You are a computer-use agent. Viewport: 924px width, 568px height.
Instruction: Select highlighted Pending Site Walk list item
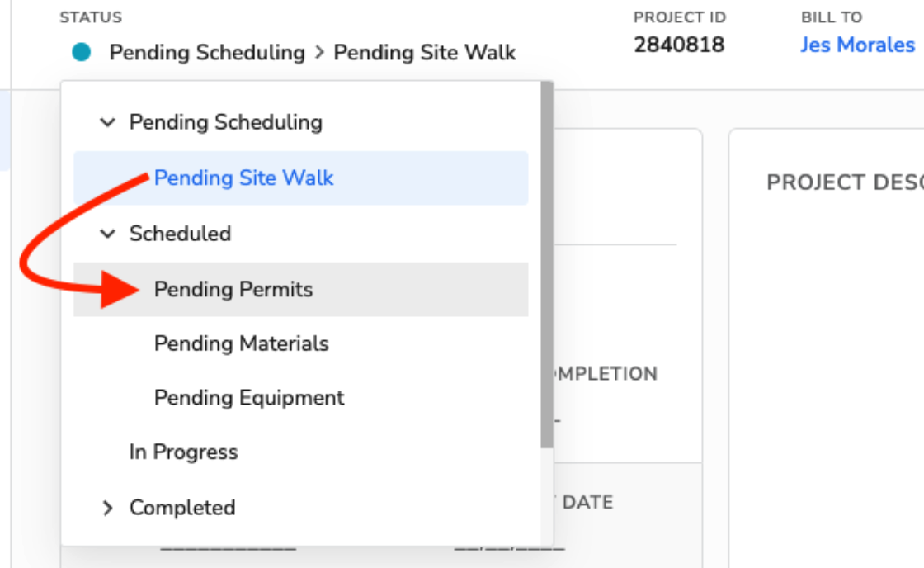pyautogui.click(x=300, y=178)
